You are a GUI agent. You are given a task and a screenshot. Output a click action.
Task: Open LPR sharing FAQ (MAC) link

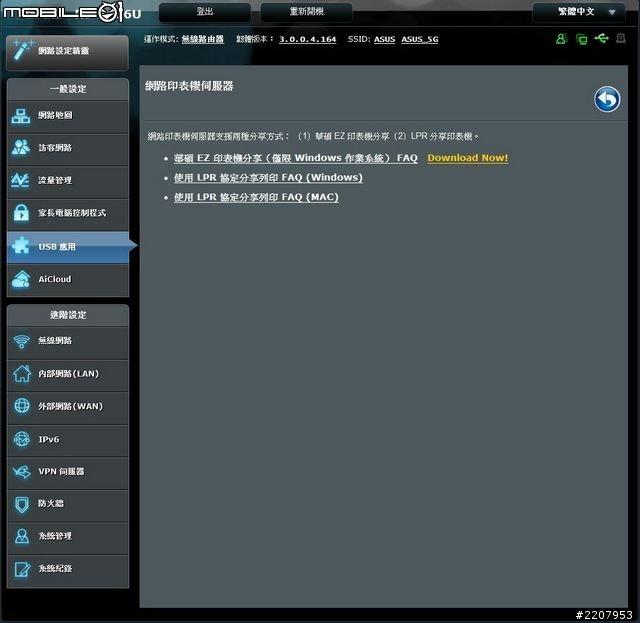[x=256, y=197]
